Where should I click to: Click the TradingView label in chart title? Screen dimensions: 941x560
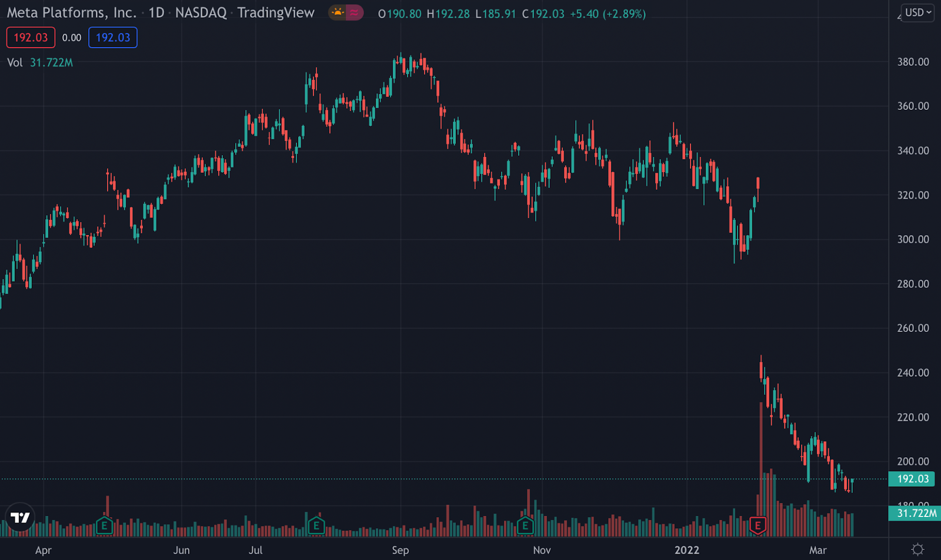coord(276,12)
